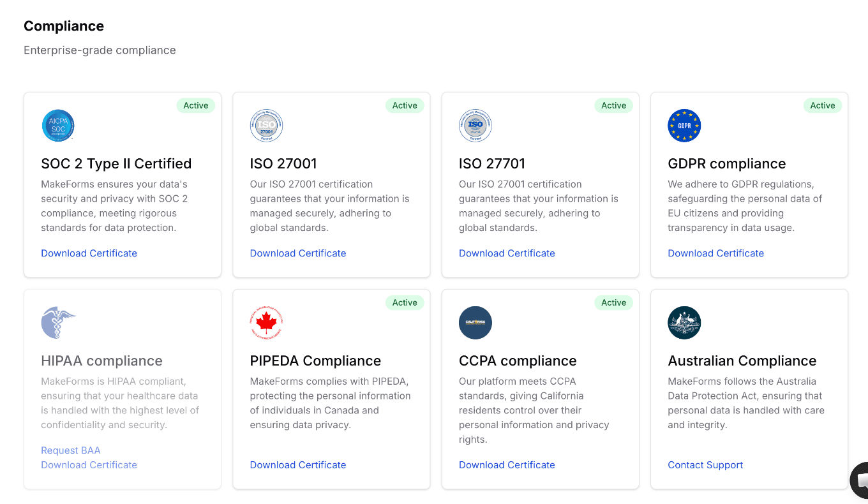Click the GDPR EU stars icon
The height and width of the screenshot is (504, 868).
point(684,126)
